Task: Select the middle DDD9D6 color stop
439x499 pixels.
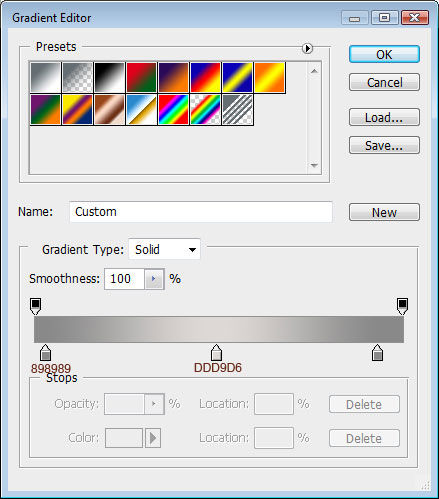Action: (x=216, y=353)
